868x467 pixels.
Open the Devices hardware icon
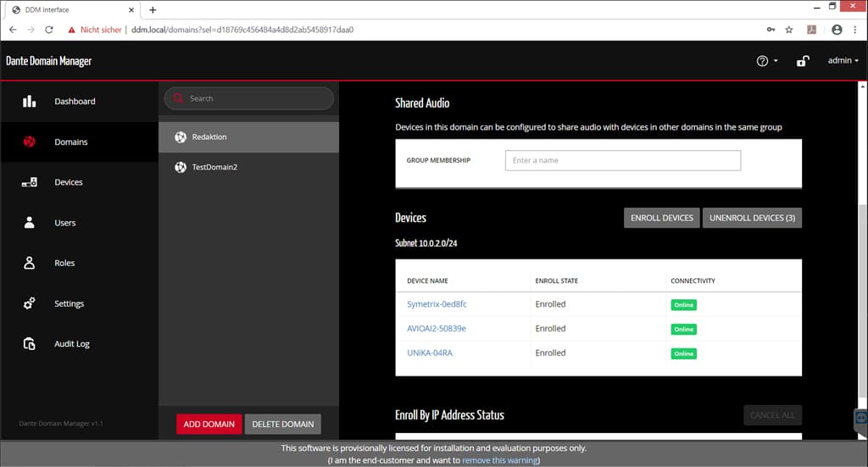pyautogui.click(x=30, y=182)
